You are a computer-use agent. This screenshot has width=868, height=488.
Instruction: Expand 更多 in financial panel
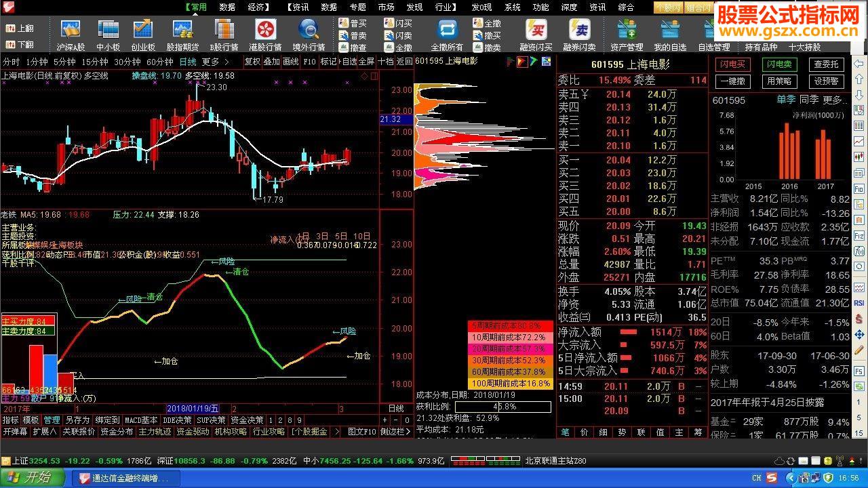click(x=835, y=100)
